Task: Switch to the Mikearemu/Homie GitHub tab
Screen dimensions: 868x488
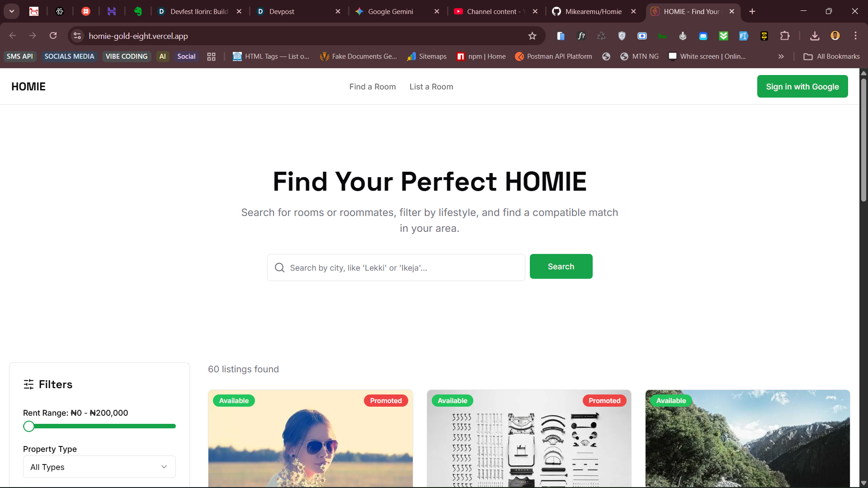Action: click(x=594, y=11)
